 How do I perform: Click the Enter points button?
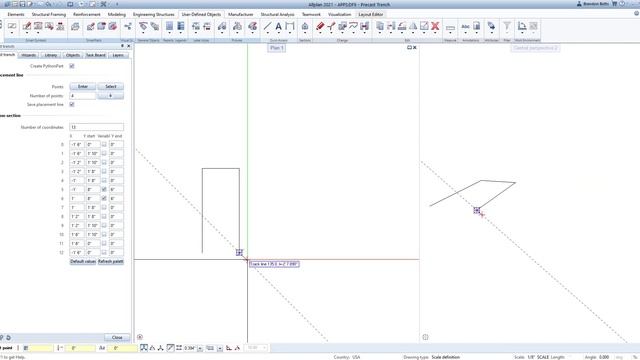point(83,87)
